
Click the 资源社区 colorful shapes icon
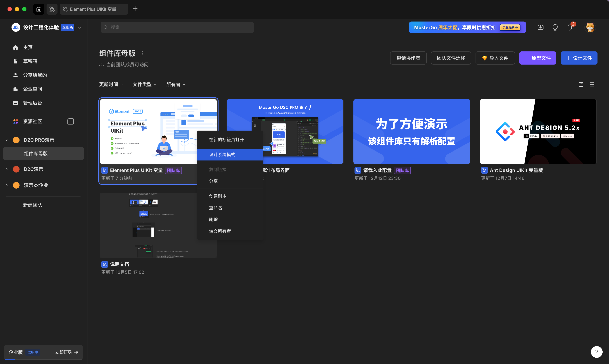pos(16,121)
